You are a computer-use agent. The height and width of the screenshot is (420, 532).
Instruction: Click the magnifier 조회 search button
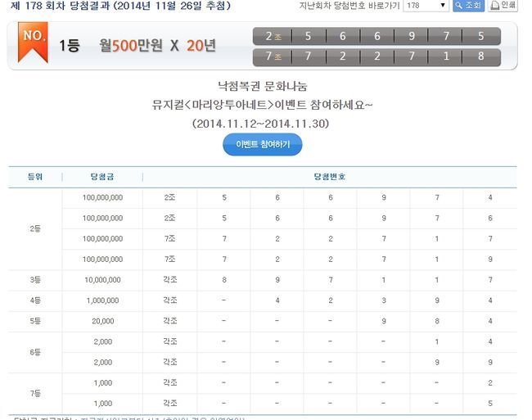pos(469,6)
